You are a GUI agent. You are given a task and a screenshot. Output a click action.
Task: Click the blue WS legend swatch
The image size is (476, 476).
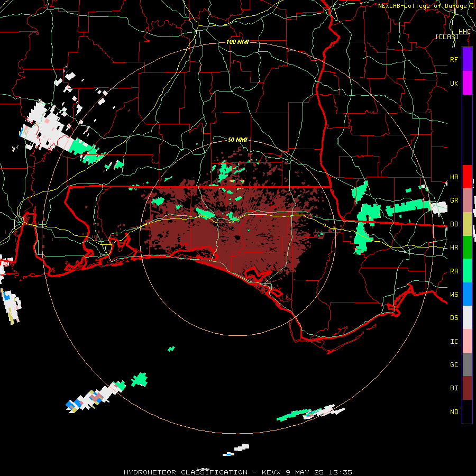[x=467, y=294]
